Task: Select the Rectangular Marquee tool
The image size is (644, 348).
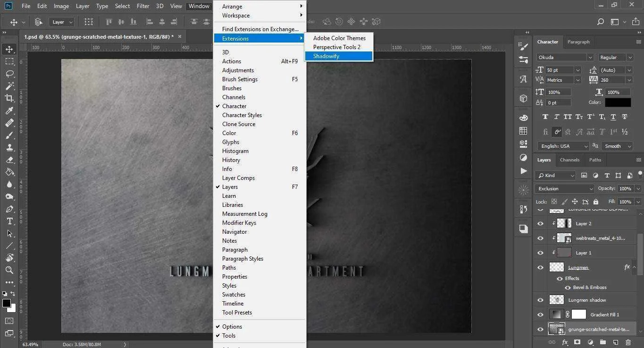Action: 9,61
